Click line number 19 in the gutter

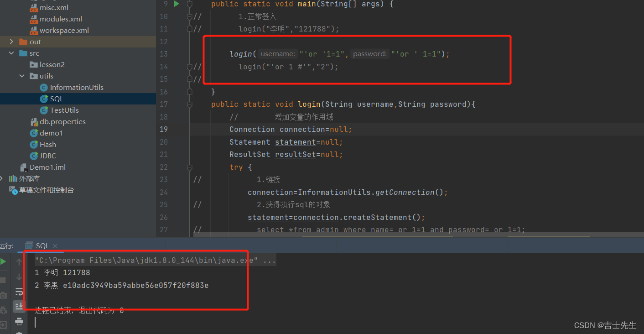tap(163, 129)
